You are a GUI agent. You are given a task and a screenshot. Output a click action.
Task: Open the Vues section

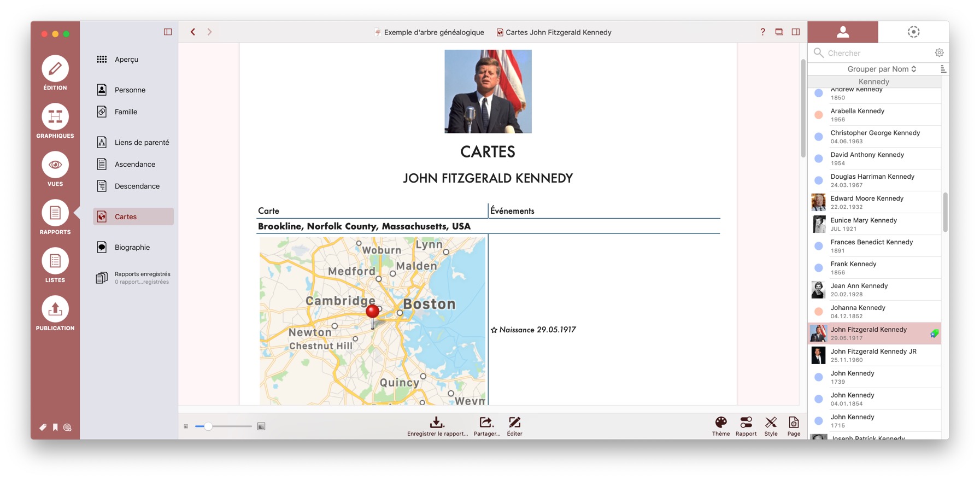[x=55, y=169]
